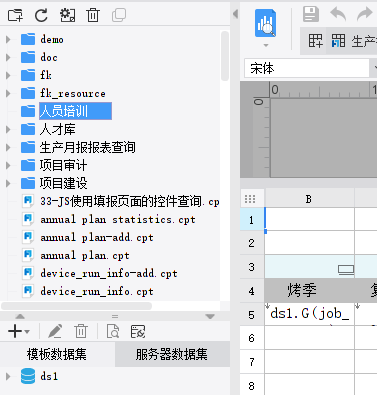Select device_run_info-add.cpt file
The height and width of the screenshot is (395, 377).
point(109,273)
